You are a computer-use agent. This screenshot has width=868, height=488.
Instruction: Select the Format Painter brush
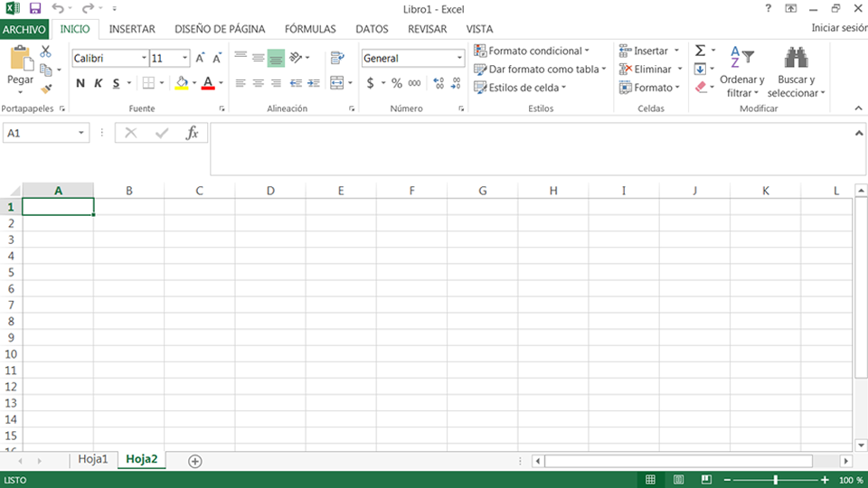tap(46, 88)
